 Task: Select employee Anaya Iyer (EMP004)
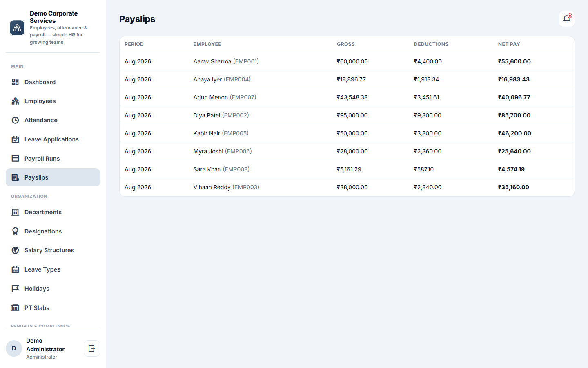point(222,79)
